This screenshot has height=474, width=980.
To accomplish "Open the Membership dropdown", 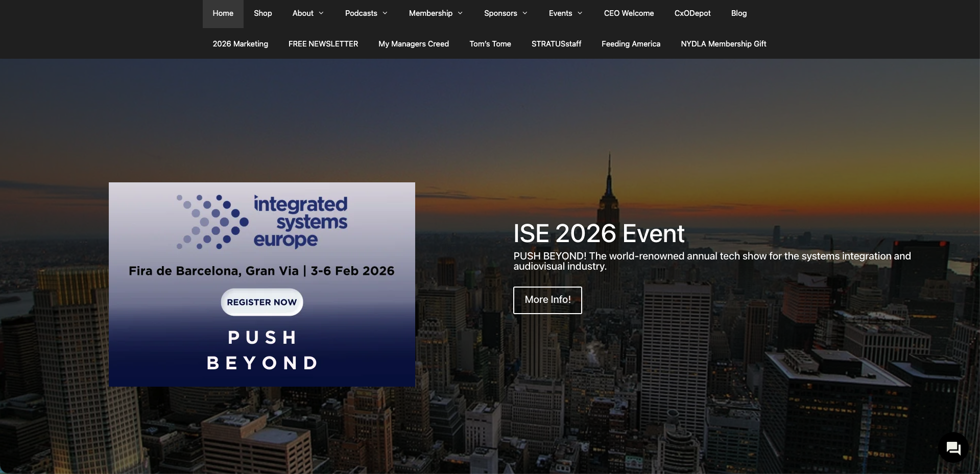I will (435, 13).
